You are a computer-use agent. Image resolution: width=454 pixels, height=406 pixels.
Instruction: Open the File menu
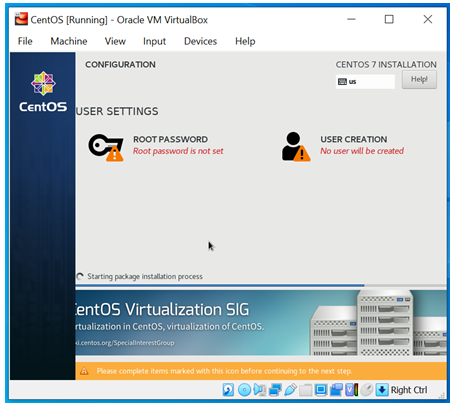25,41
